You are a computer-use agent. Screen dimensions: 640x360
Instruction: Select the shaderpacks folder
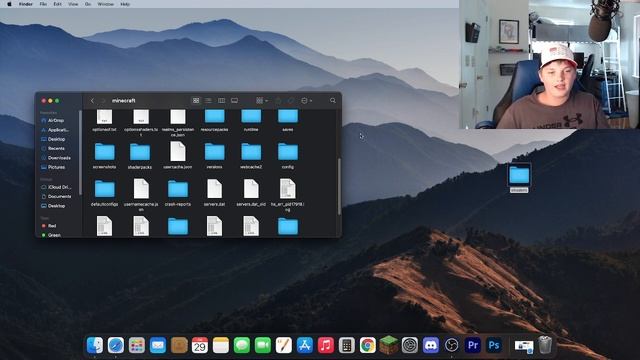(x=140, y=156)
